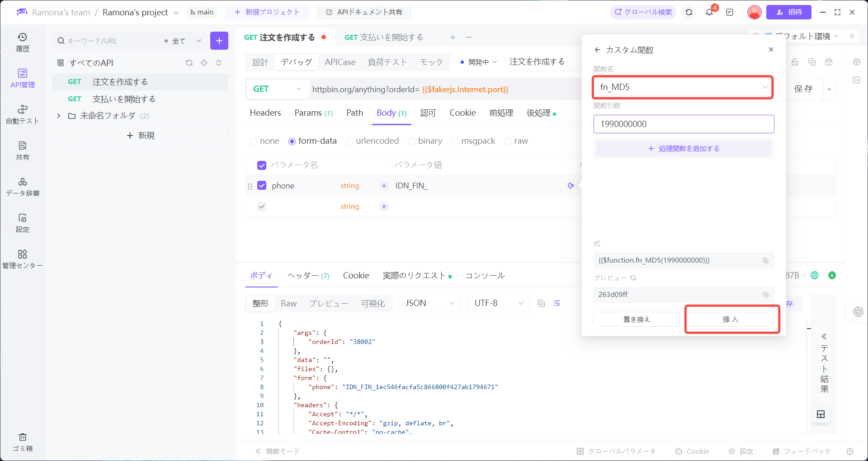Image resolution: width=868 pixels, height=461 pixels.
Task: Open the 履歴 panel in the sidebar
Action: tap(23, 42)
